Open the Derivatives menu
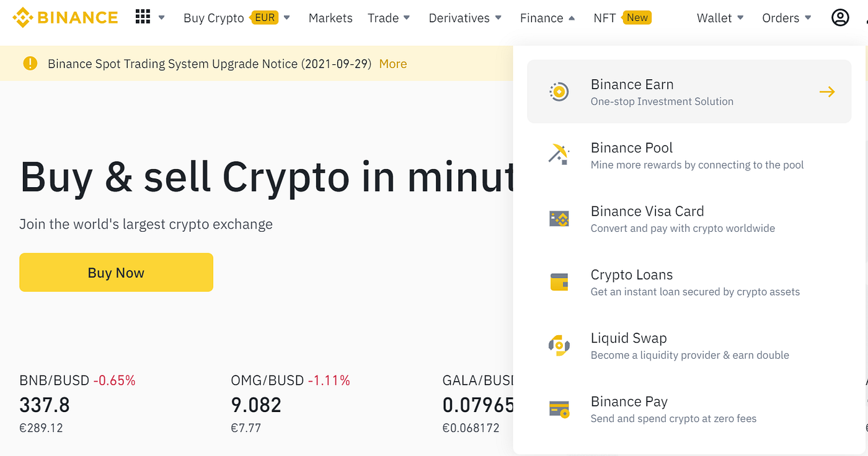The width and height of the screenshot is (868, 456). (459, 18)
